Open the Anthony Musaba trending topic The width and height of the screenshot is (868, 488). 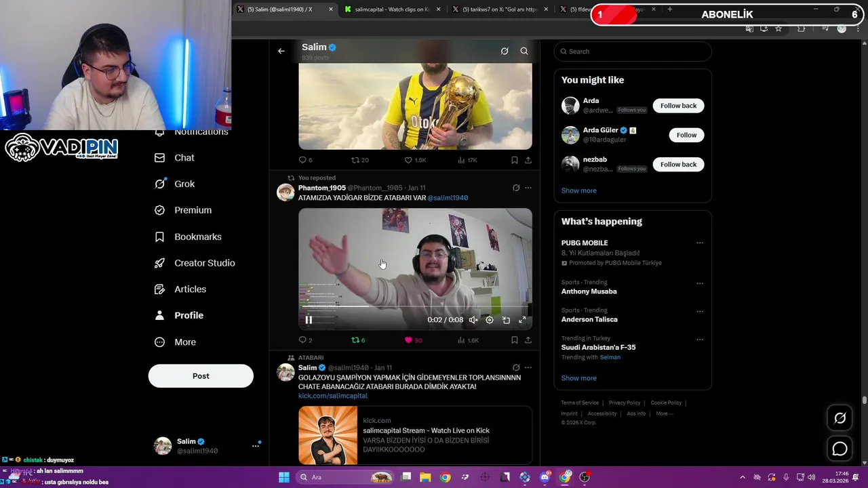[x=589, y=291]
